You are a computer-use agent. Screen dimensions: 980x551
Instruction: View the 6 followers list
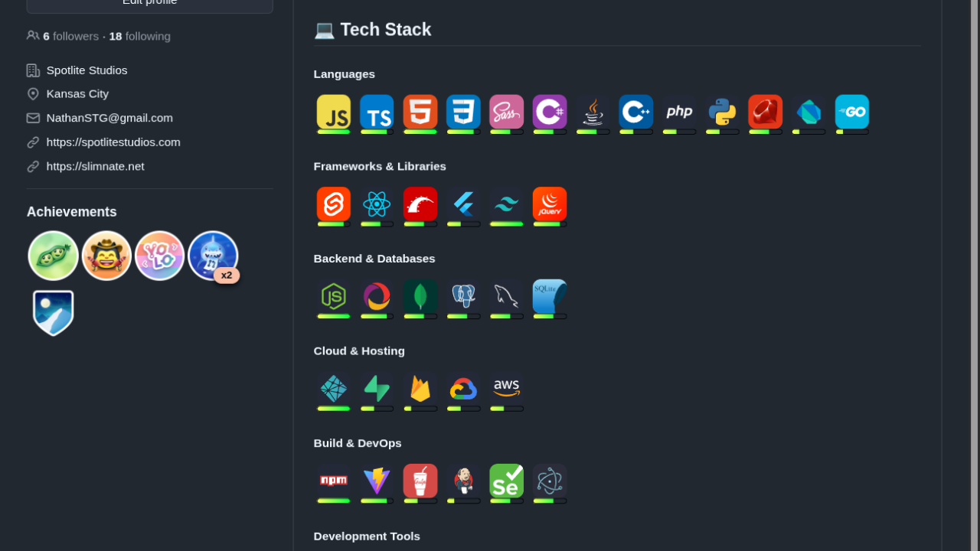click(x=70, y=36)
